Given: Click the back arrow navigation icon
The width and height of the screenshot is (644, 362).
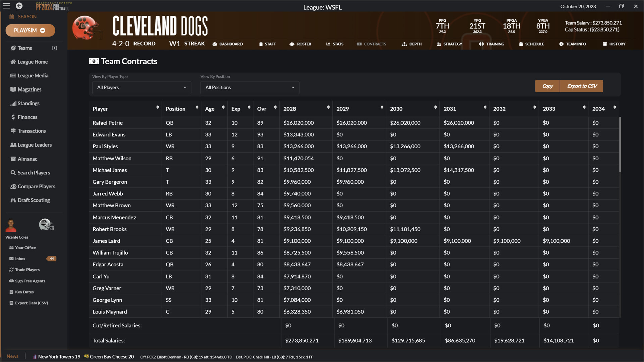Looking at the screenshot, I should coord(19,6).
